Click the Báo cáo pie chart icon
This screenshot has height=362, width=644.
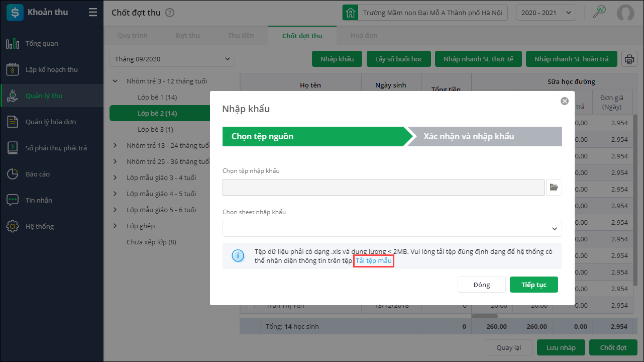click(x=13, y=174)
